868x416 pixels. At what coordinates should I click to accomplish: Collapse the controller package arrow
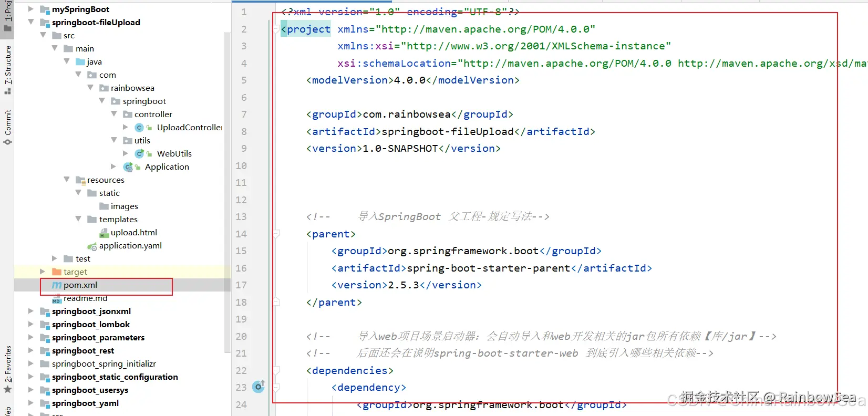(x=114, y=114)
